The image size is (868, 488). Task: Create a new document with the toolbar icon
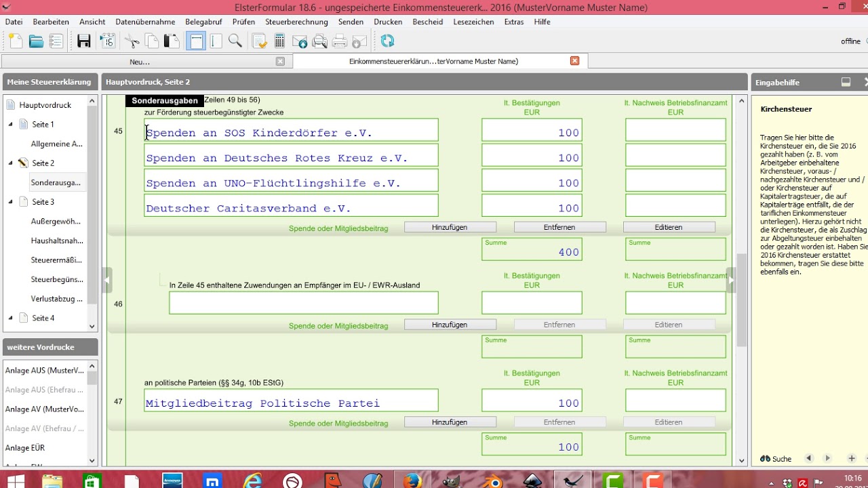click(x=15, y=41)
